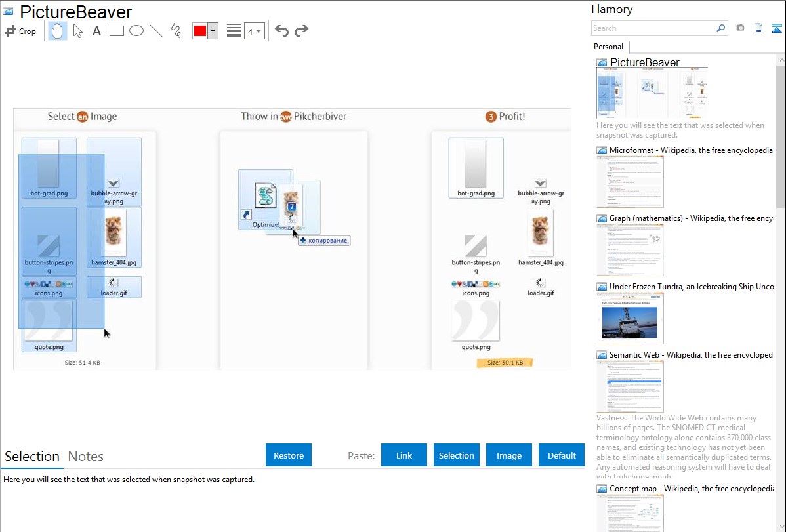Viewport: 786px width, 532px height.
Task: Switch to the Selection tab
Action: click(32, 457)
